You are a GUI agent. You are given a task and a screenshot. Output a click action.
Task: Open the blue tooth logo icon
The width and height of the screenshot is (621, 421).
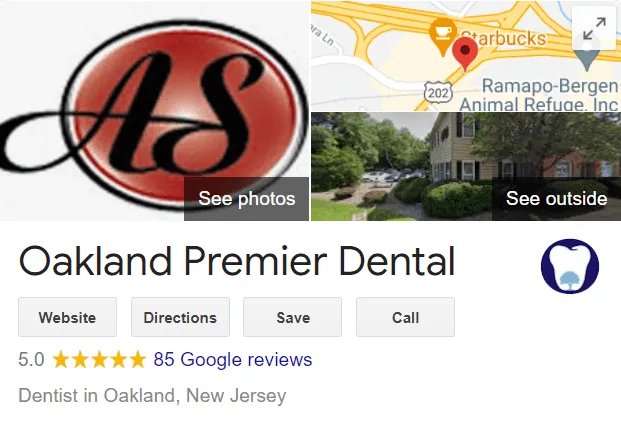click(570, 266)
